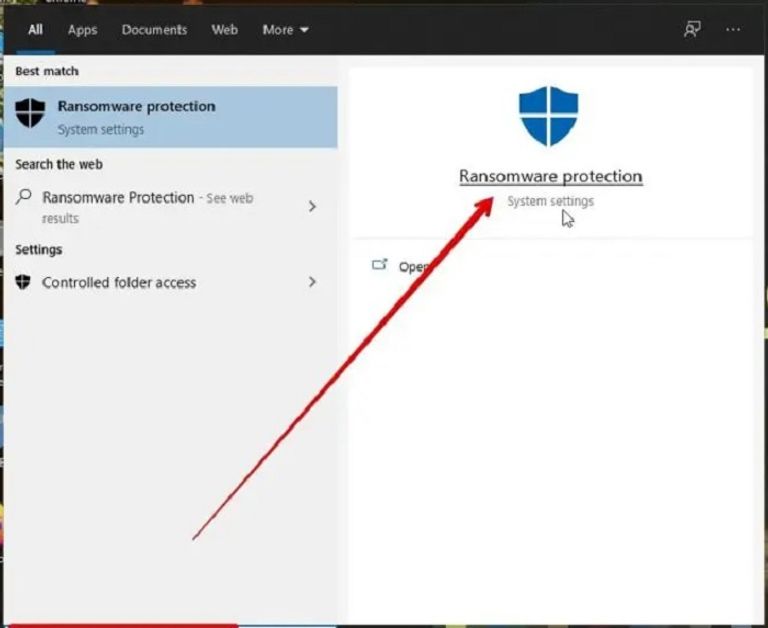Click Open under Ransomware protection preview
Image resolution: width=768 pixels, height=628 pixels.
click(x=412, y=267)
